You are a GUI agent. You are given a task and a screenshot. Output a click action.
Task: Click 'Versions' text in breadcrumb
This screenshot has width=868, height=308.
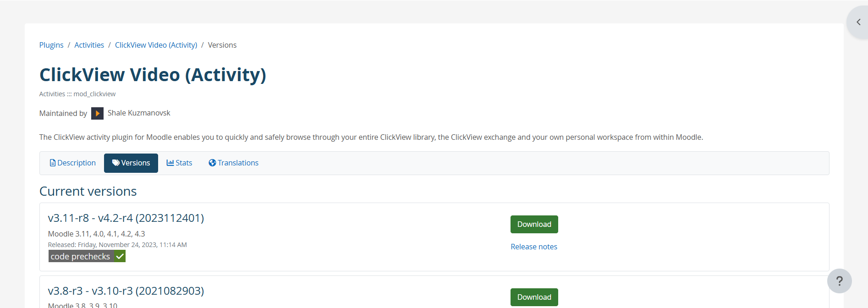tap(222, 45)
